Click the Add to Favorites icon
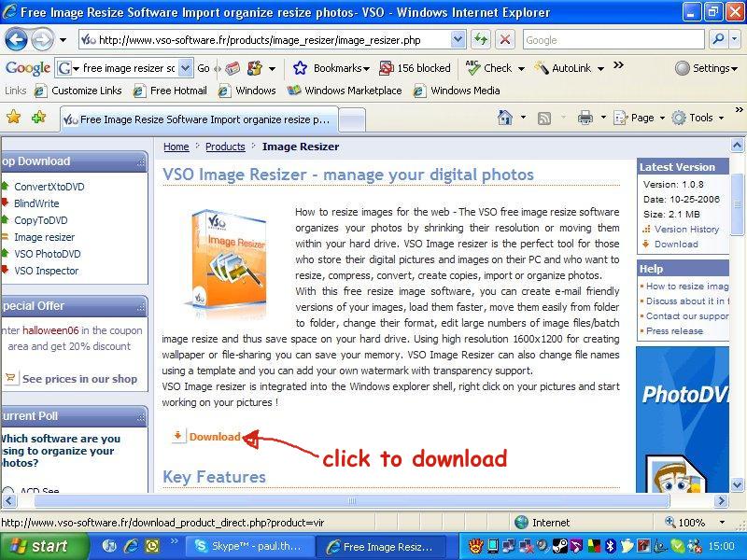This screenshot has height=560, width=747. tap(38, 118)
